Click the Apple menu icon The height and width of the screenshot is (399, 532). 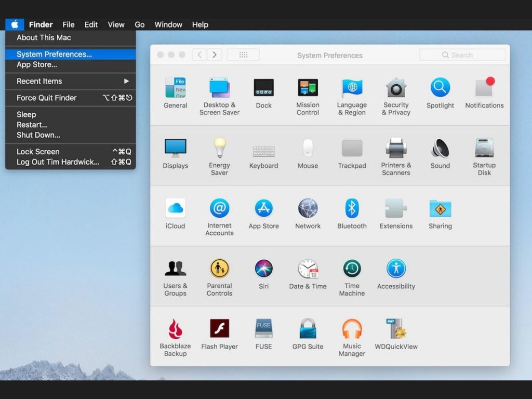pyautogui.click(x=15, y=24)
